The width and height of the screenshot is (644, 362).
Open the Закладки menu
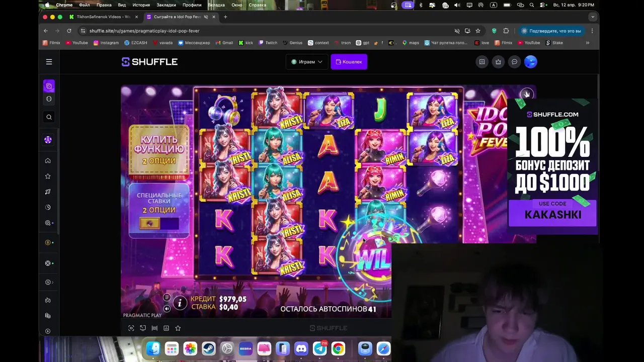click(166, 5)
